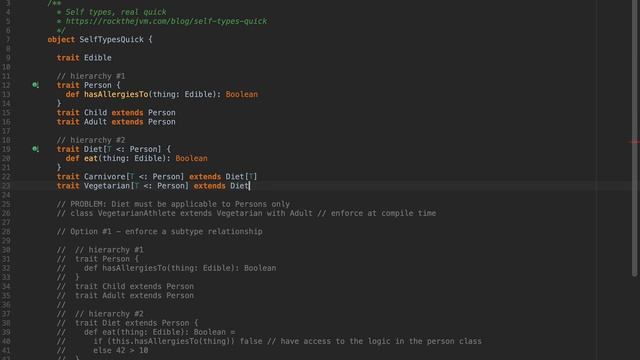Click the '// PROBLEM: Diet must be applicable' comment
Screen dimensions: 640x360
[x=173, y=204]
